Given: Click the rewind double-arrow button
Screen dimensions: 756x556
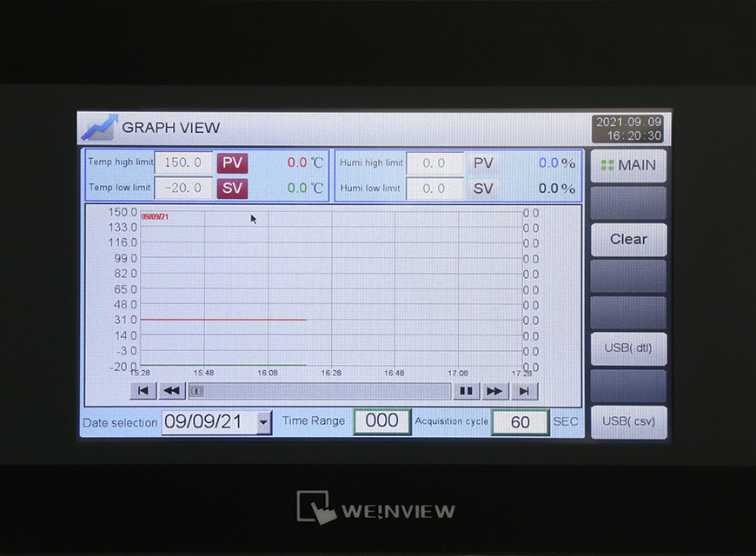Looking at the screenshot, I should [x=171, y=391].
